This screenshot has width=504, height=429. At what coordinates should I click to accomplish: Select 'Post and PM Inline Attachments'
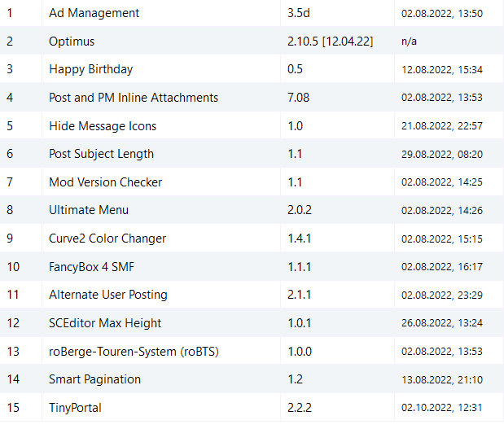click(134, 98)
